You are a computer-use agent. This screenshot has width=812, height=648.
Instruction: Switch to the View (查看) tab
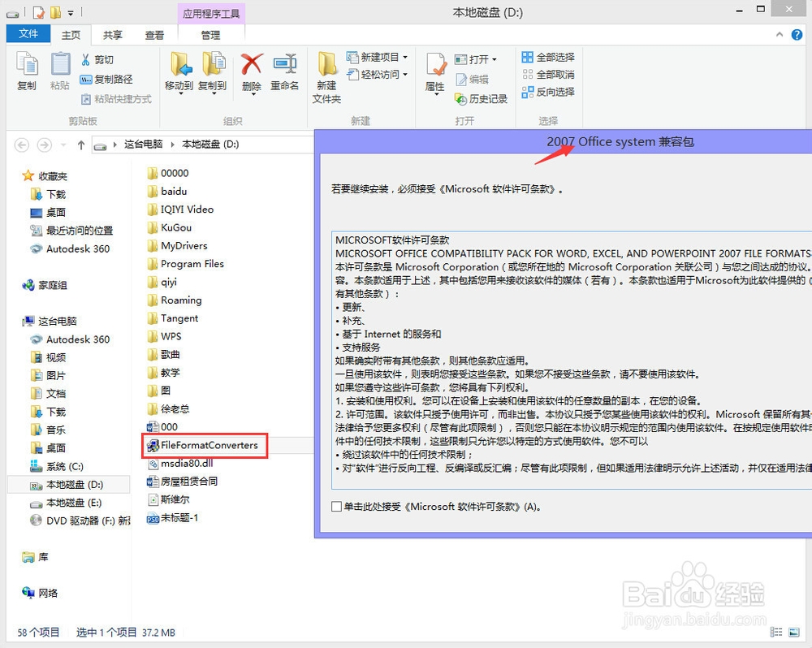154,35
